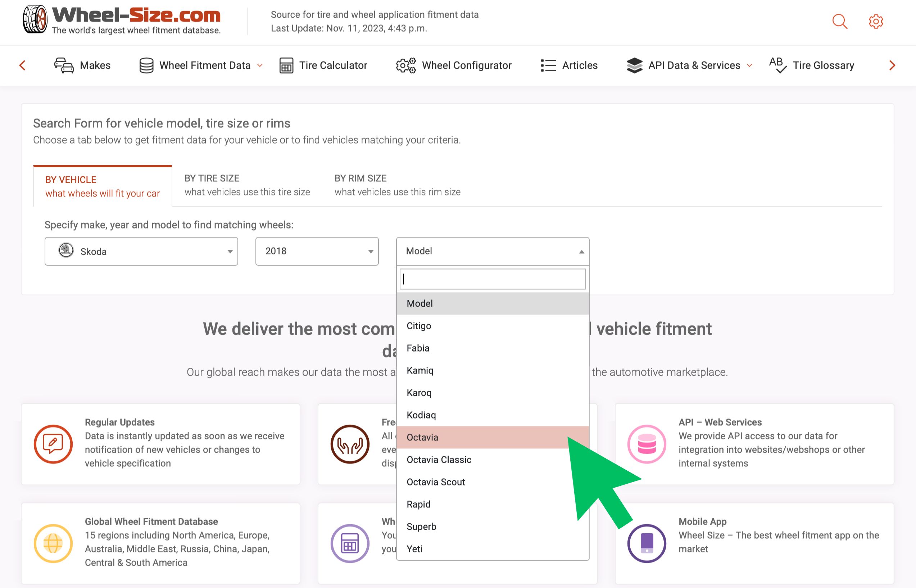This screenshot has height=588, width=916.
Task: Select Kamiq from the list
Action: 492,370
